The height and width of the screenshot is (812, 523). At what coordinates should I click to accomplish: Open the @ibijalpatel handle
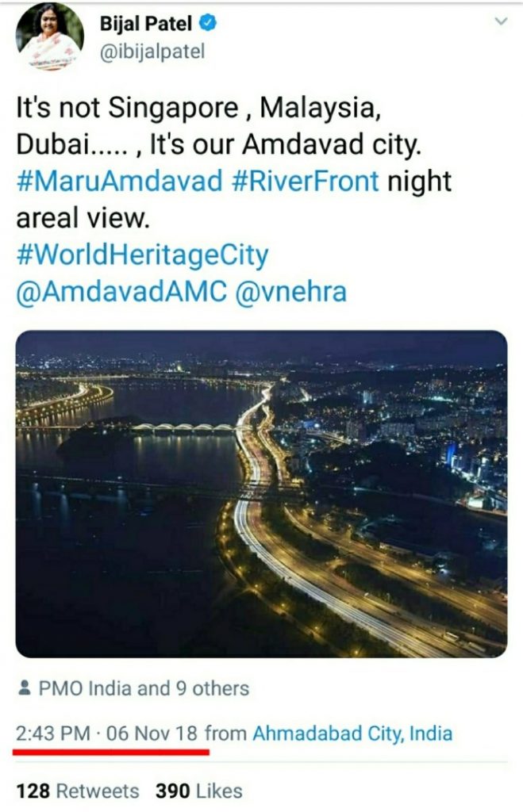point(152,52)
